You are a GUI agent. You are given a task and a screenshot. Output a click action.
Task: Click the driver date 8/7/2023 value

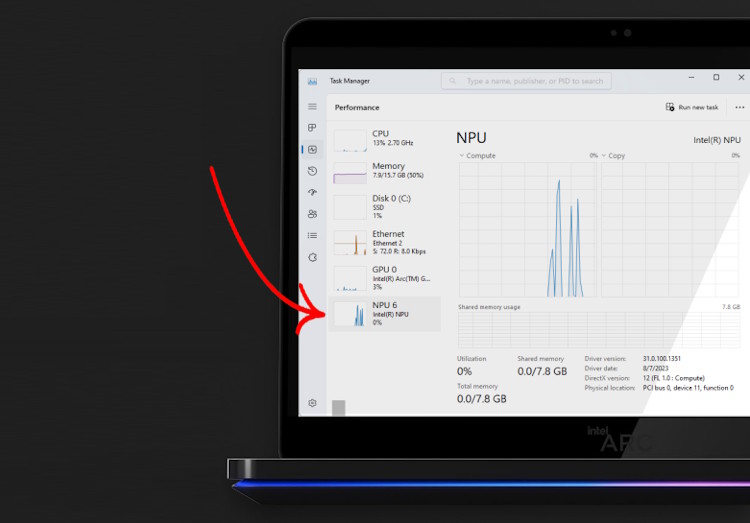point(655,368)
